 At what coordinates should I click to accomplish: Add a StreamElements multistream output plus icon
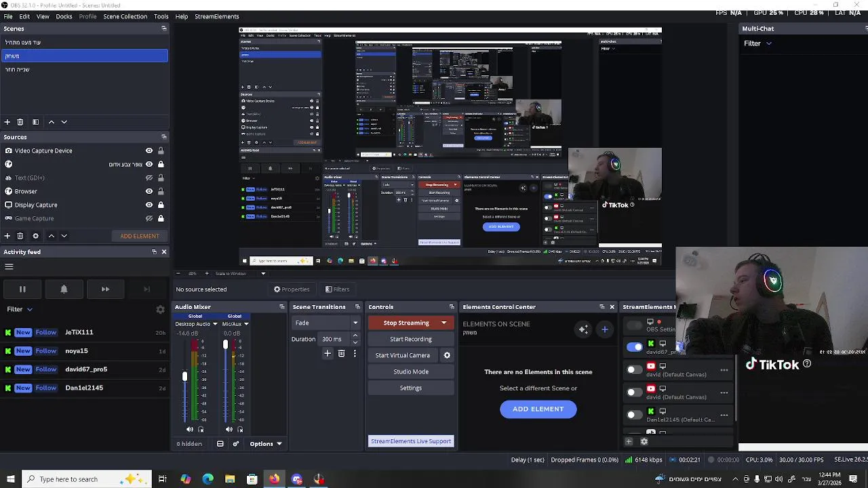coord(629,441)
